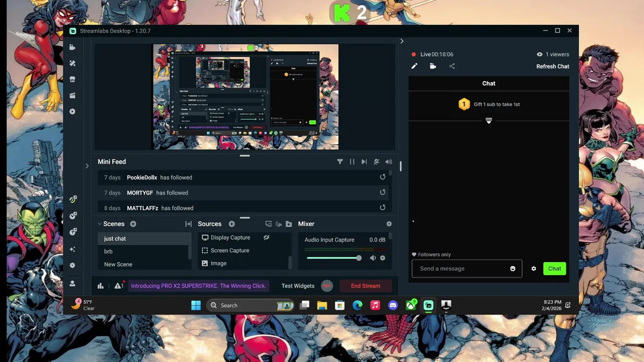Adjust the Audio Input Capture volume slider
This screenshot has height=362, width=644.
(334, 258)
